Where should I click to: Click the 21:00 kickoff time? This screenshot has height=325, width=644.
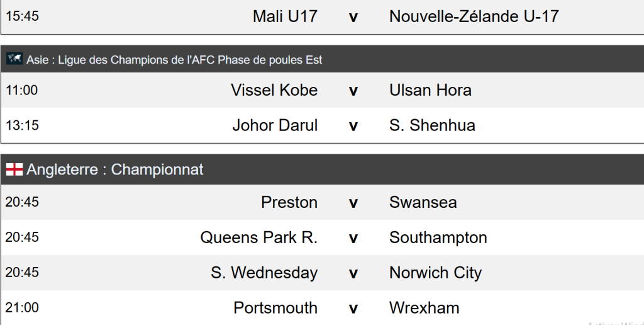[x=22, y=307]
